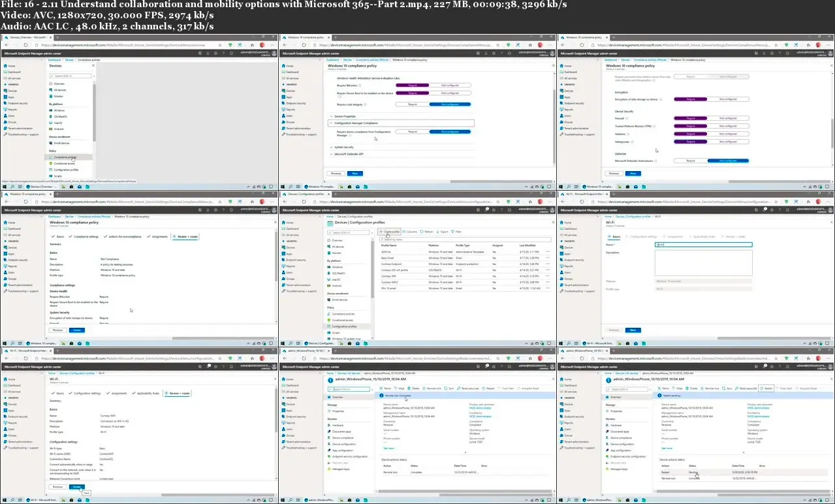Set Antivirus to Not configured
The image size is (835, 504).
[x=729, y=133]
